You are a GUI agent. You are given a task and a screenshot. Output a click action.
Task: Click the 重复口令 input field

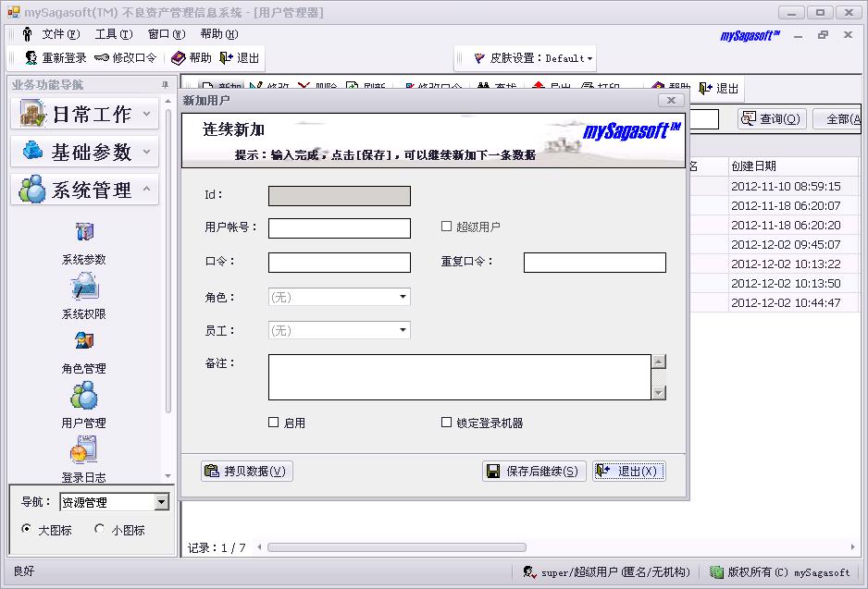[594, 263]
